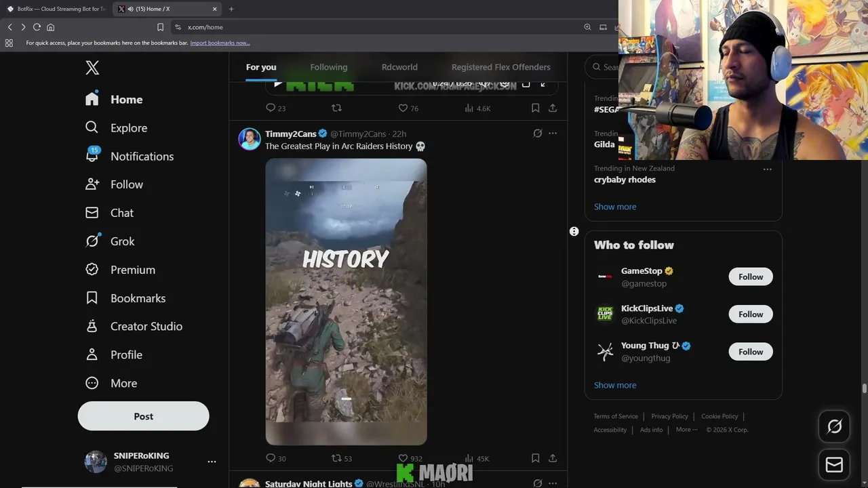Click browser home icon
The height and width of the screenshot is (488, 868).
50,27
